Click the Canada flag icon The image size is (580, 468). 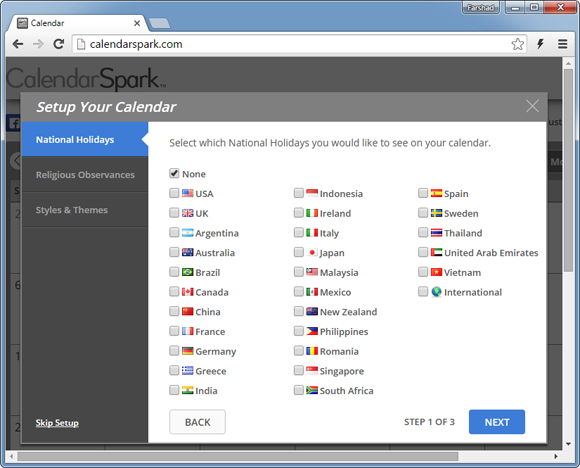tap(188, 292)
